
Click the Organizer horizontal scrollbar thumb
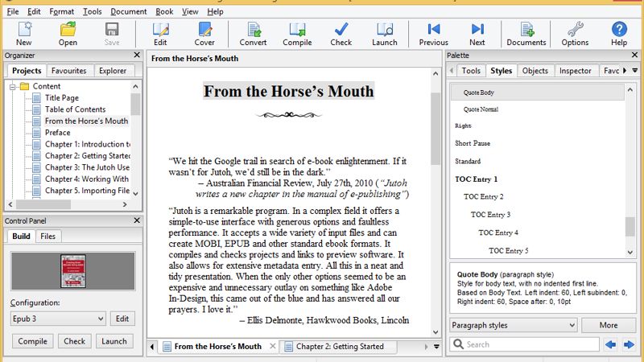click(x=43, y=204)
